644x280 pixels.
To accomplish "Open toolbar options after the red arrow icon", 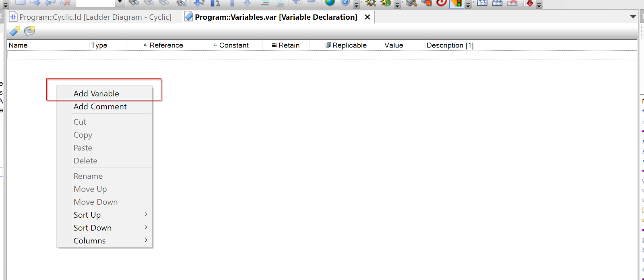I will pos(539,5).
